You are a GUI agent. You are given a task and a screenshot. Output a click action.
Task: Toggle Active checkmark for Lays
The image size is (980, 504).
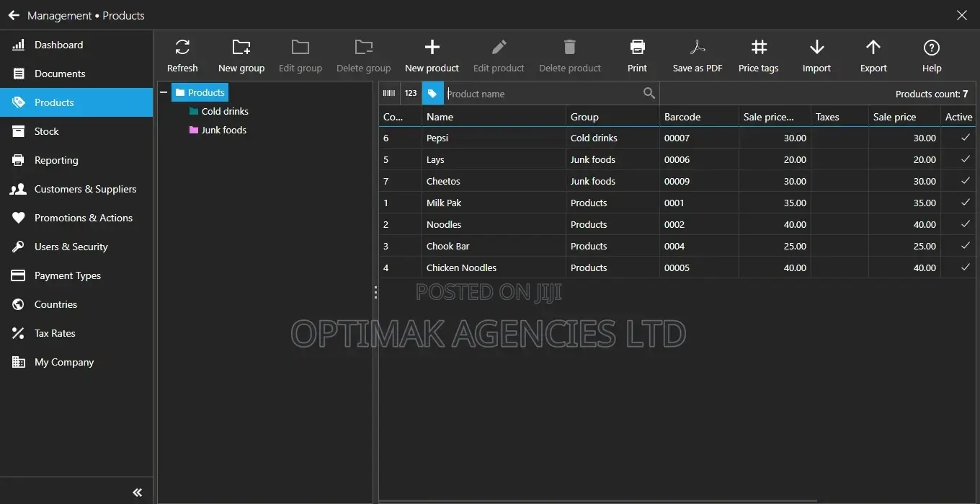[x=966, y=159]
